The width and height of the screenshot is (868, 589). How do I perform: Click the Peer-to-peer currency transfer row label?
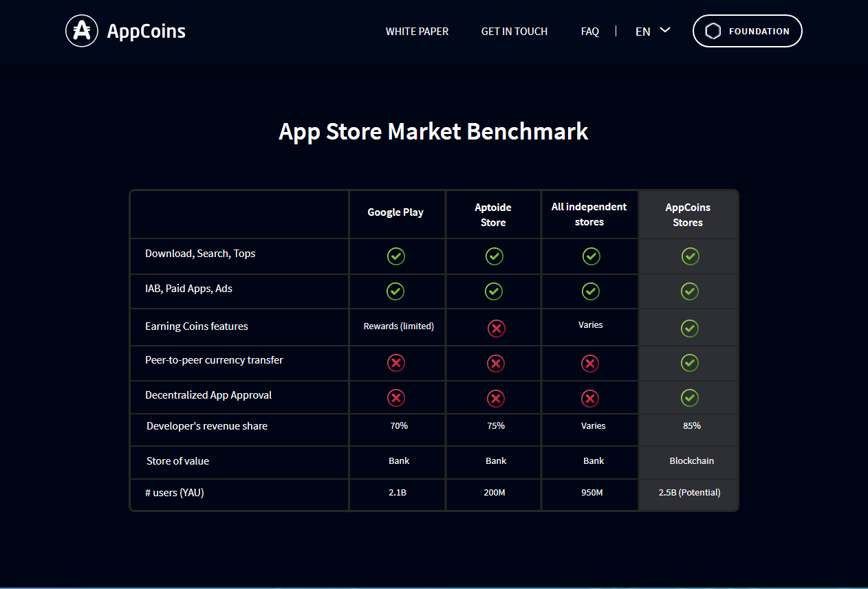click(214, 360)
